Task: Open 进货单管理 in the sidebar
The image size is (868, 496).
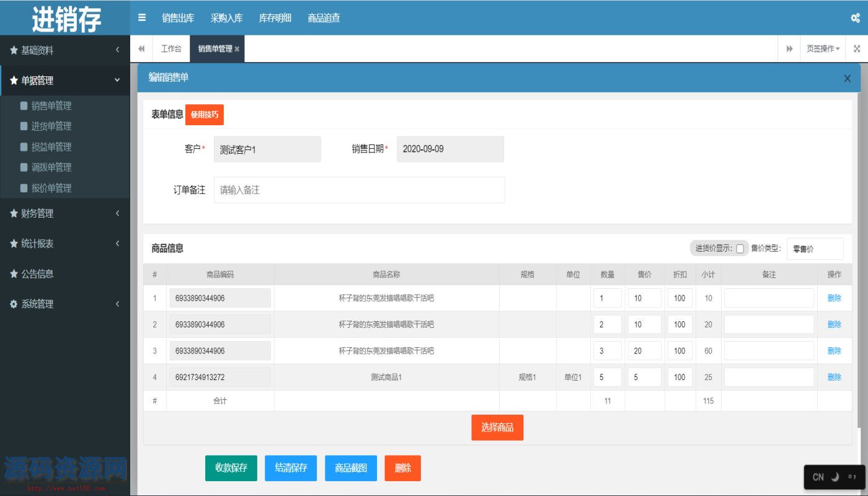Action: click(x=51, y=126)
